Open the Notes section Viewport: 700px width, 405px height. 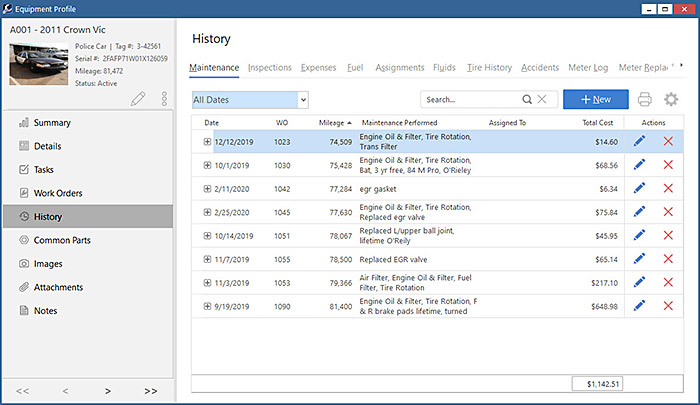(x=88, y=311)
